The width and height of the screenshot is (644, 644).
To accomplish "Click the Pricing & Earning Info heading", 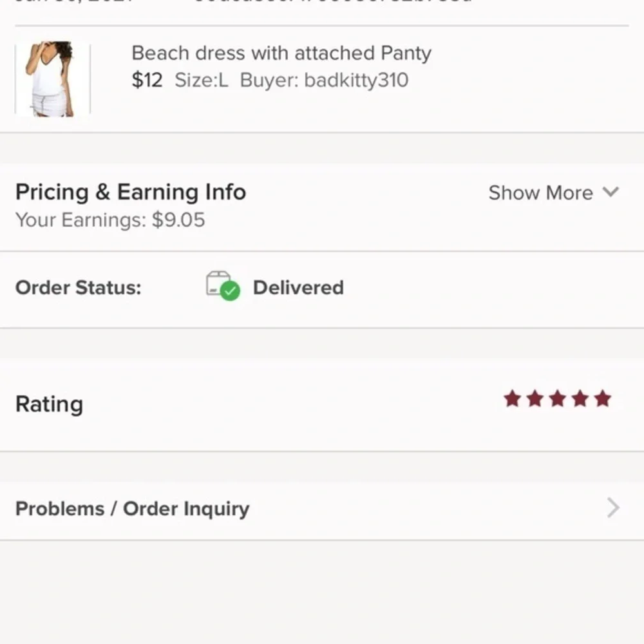I will [x=131, y=192].
